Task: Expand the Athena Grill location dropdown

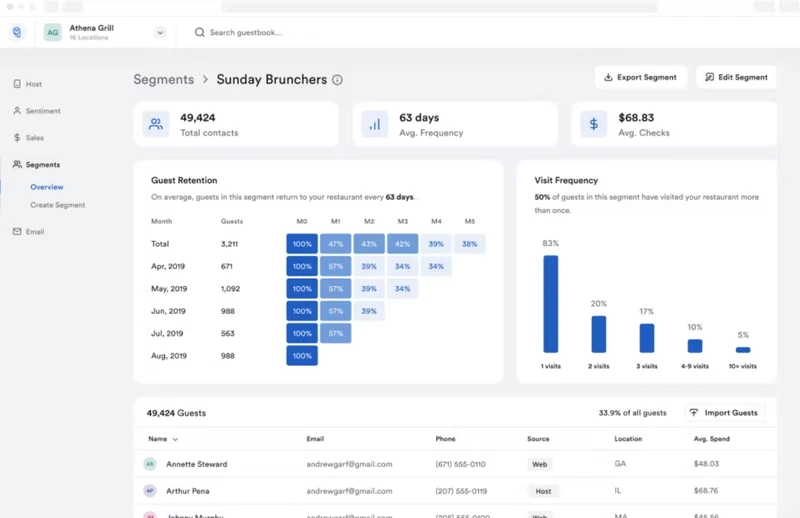Action: coord(160,32)
